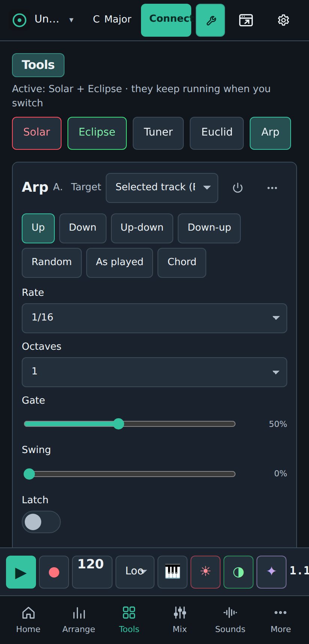
Task: Toggle the Latch switch
Action: coord(41,522)
